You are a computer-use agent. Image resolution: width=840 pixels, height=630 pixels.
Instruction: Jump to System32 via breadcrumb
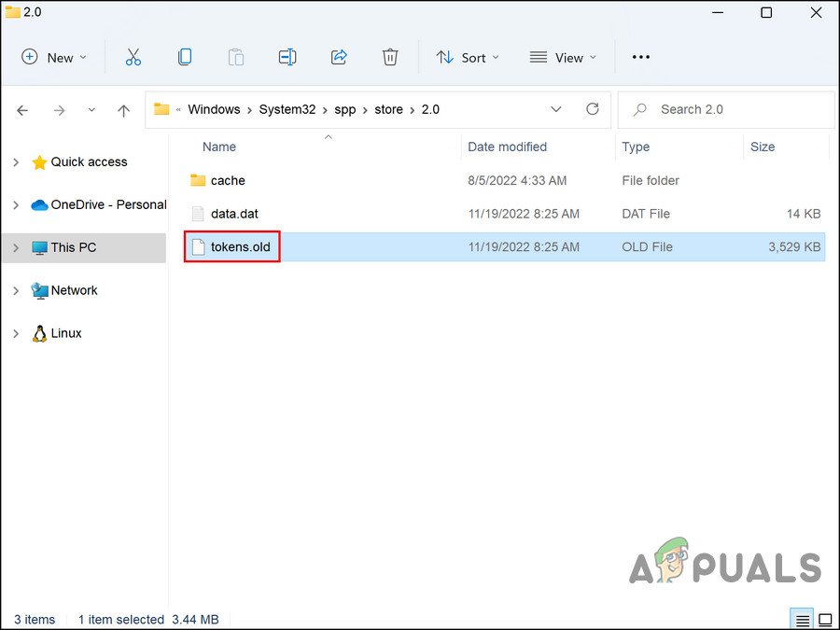point(287,109)
